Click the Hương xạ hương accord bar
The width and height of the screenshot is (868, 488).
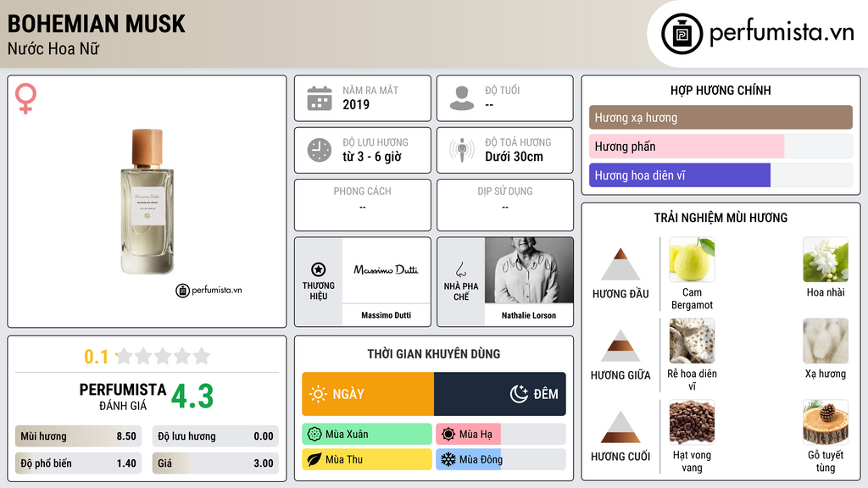click(721, 117)
